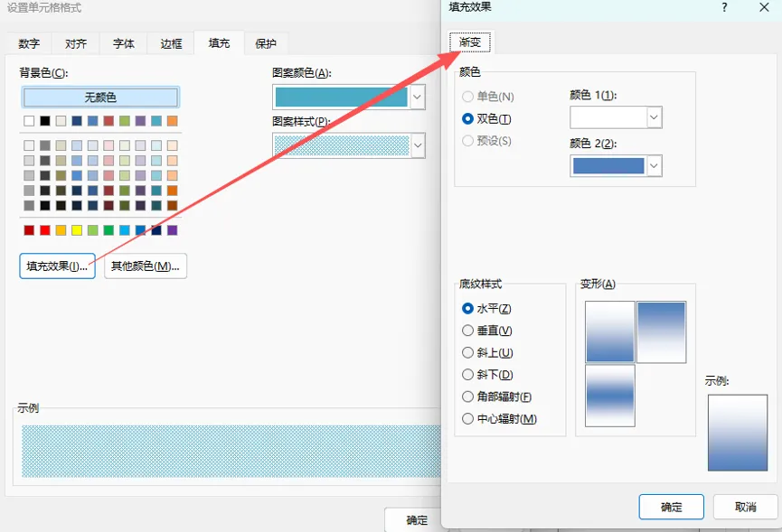
Task: Choose 中心辐射 shading style
Action: [x=500, y=418]
